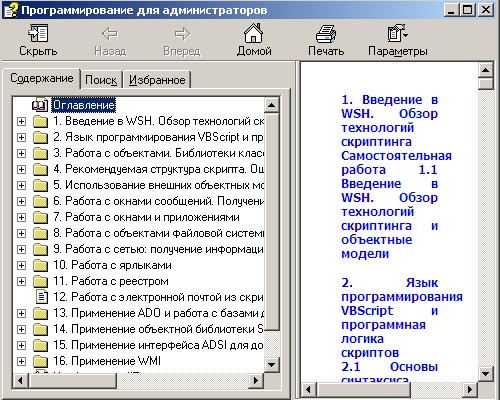This screenshot has width=500, height=400.
Task: Expand topic 7 Работа с окнами и приложениями
Action: (21, 217)
